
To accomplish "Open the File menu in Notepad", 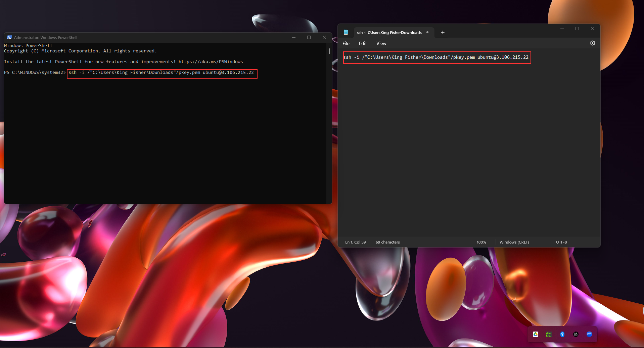I will pyautogui.click(x=346, y=43).
